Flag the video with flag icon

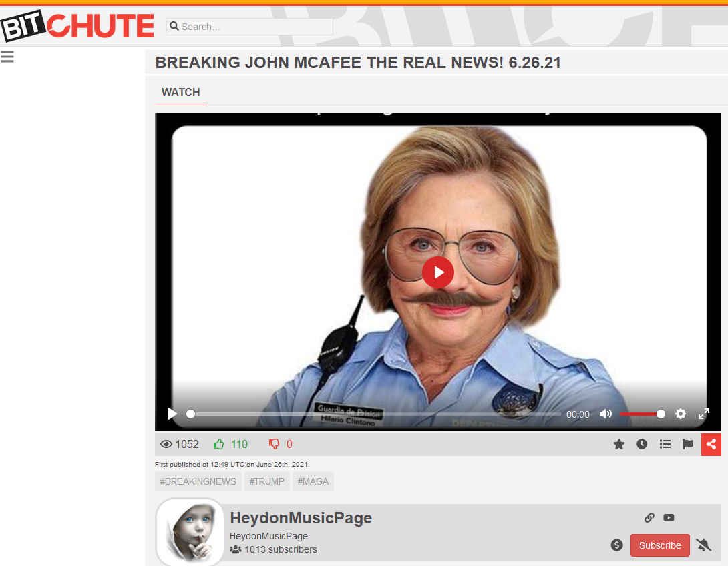(688, 444)
